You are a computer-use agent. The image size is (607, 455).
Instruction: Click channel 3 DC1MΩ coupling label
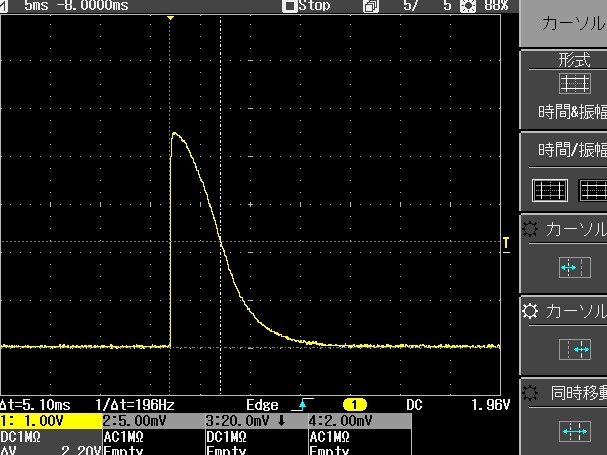[x=226, y=437]
